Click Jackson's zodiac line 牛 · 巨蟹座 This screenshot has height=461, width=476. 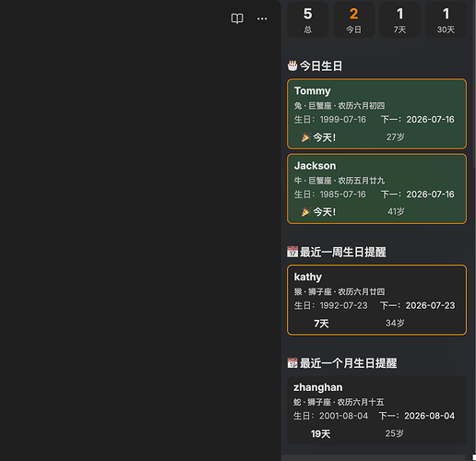pos(313,181)
